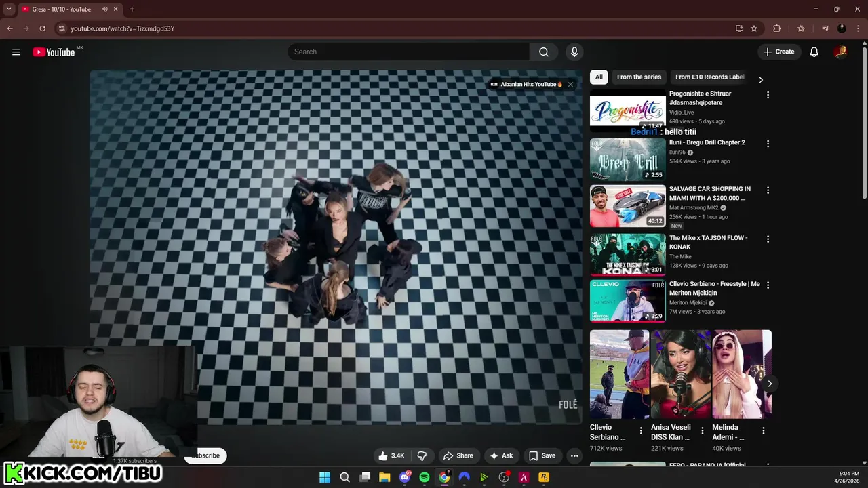Open Spotify from taskbar
Viewport: 868px width, 488px height.
[425, 477]
